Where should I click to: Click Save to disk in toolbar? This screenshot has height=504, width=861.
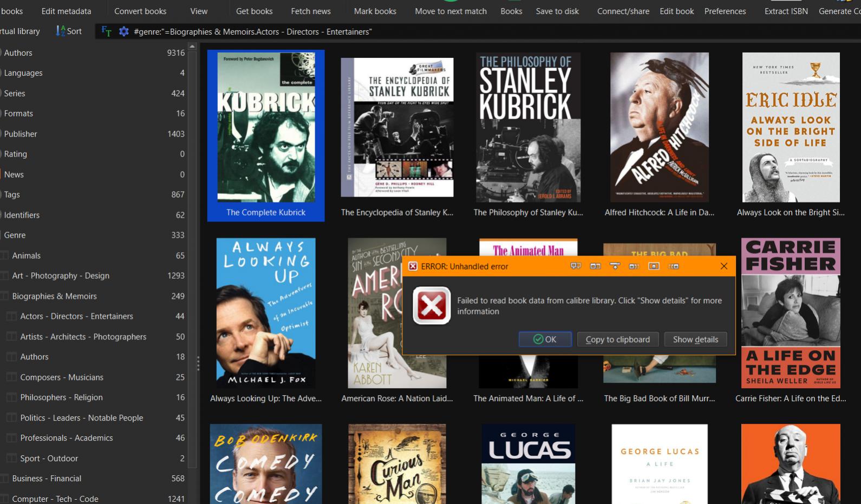(x=557, y=11)
